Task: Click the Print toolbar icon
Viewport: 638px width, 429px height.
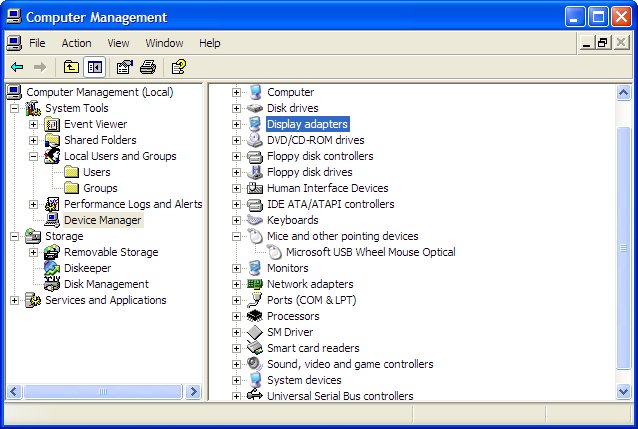Action: pos(148,67)
